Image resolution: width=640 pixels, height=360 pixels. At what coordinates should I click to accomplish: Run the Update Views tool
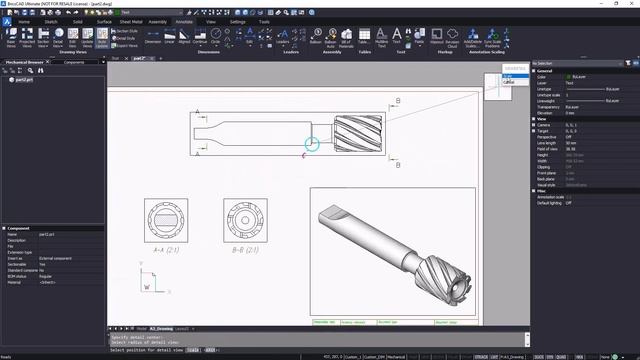(87, 37)
